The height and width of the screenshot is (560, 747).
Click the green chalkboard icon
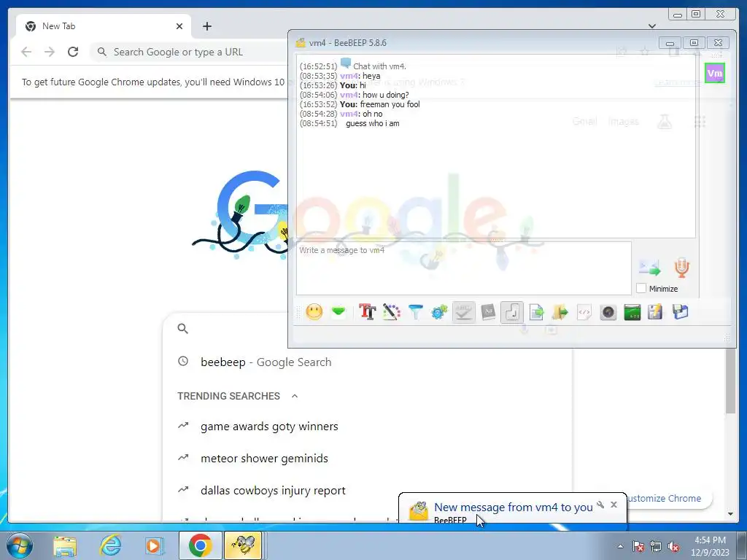pyautogui.click(x=632, y=312)
